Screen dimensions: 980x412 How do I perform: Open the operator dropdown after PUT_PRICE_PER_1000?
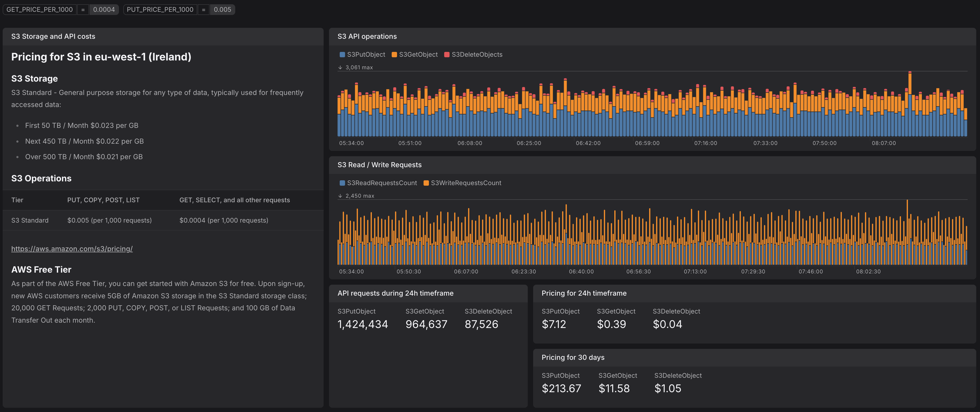[x=204, y=10]
